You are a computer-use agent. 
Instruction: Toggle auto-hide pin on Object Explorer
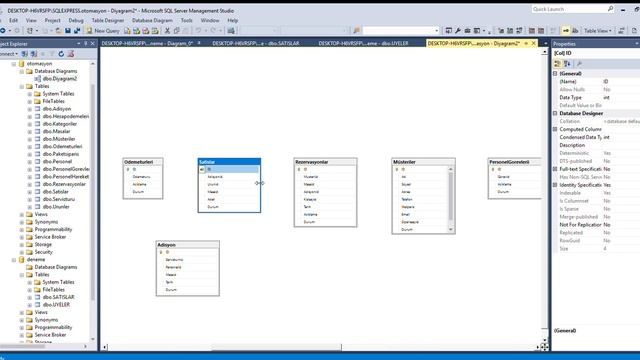(85, 43)
